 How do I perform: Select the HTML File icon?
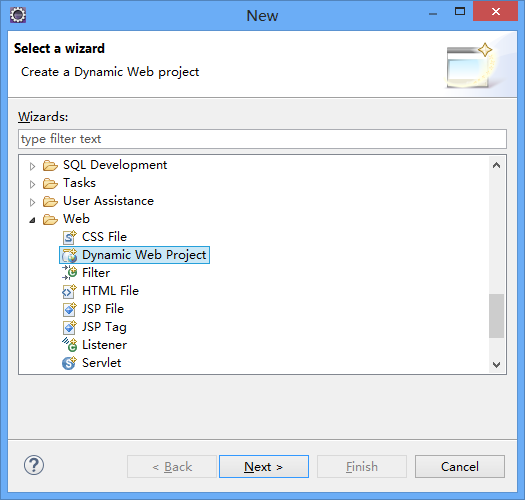click(x=69, y=291)
